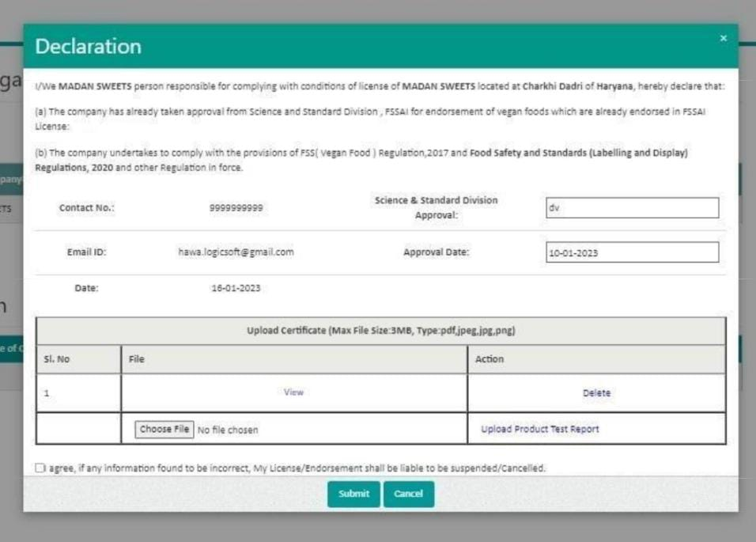
Task: Tick the license suspension agreement checkbox
Action: [x=40, y=468]
